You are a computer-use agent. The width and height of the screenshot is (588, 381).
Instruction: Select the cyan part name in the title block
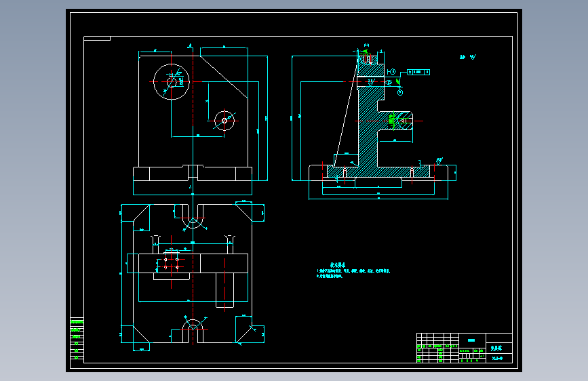click(496, 348)
